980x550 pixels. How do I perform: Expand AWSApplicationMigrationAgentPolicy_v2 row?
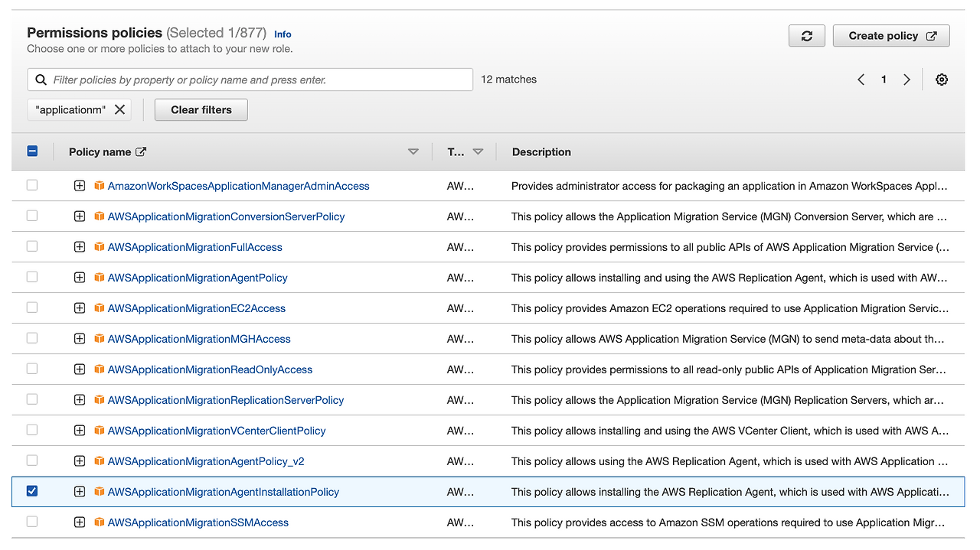pos(80,461)
